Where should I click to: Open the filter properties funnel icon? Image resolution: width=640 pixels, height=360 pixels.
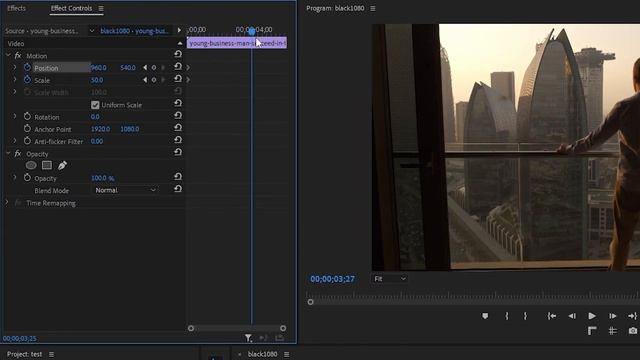coord(248,338)
